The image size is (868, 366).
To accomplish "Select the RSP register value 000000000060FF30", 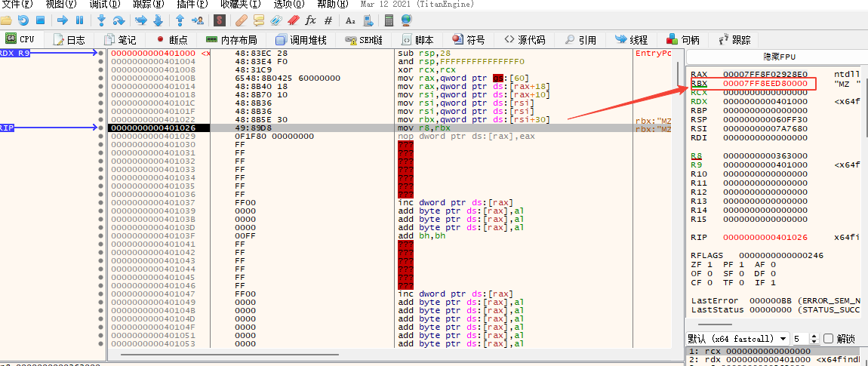I will [765, 119].
